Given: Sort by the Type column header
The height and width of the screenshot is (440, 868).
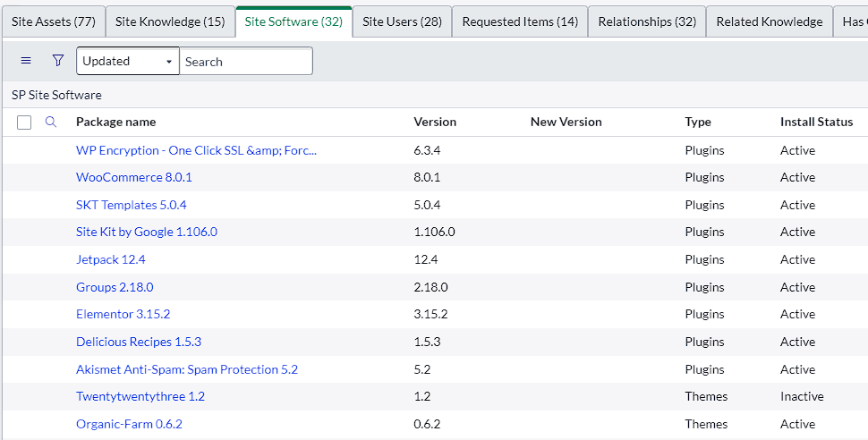Looking at the screenshot, I should [x=697, y=122].
